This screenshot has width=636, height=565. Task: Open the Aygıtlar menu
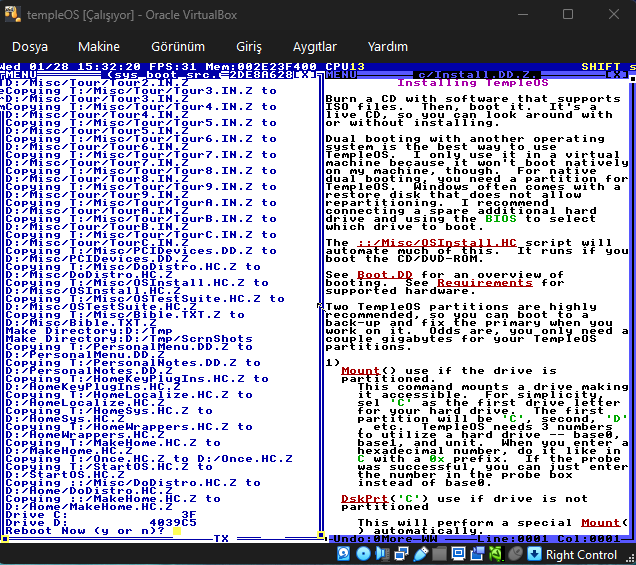315,47
